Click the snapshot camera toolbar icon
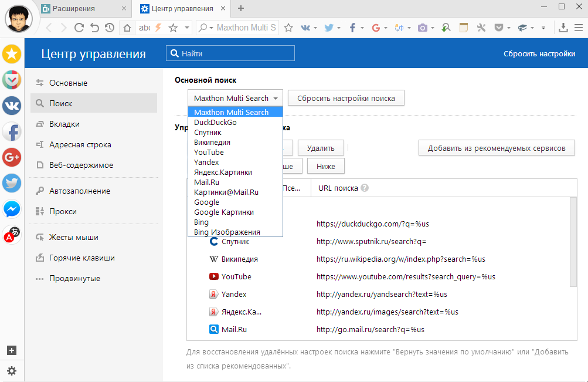The image size is (588, 382). (423, 28)
